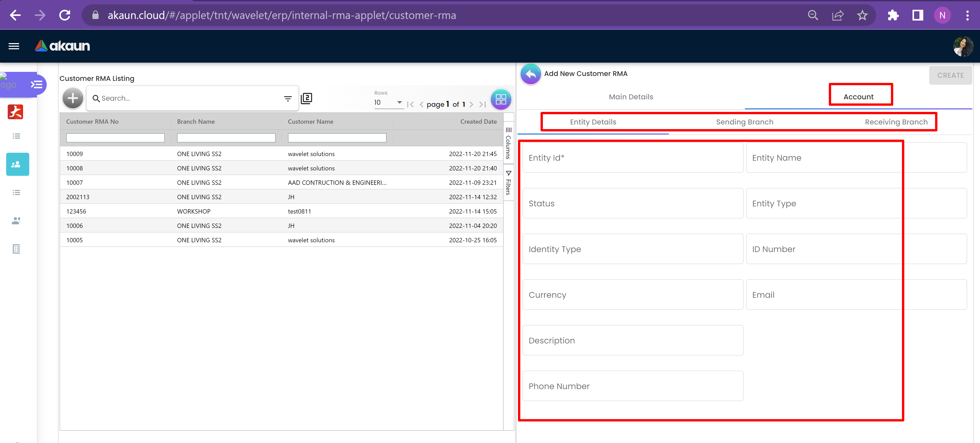Viewport: 980px width, 443px height.
Task: Click the red applet logo in sidebar
Action: (16, 112)
